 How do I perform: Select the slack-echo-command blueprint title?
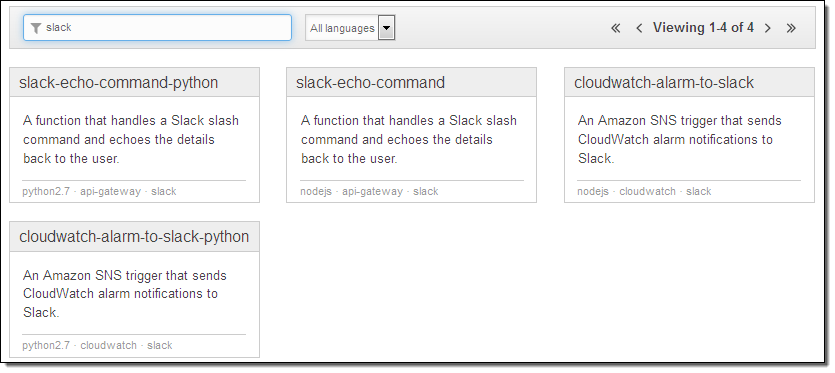tap(370, 83)
